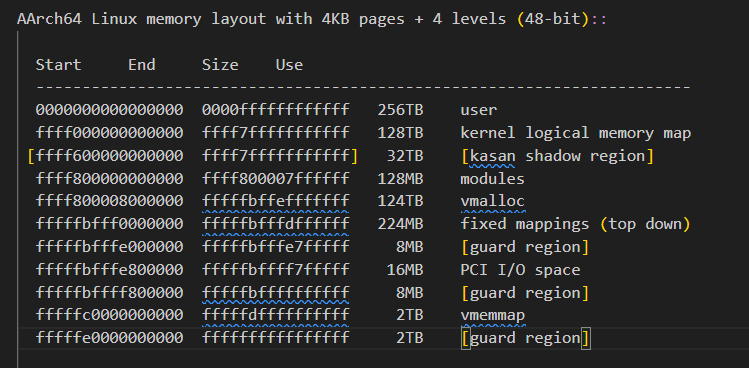Click the '224MB' size value
The width and height of the screenshot is (749, 368).
(400, 224)
